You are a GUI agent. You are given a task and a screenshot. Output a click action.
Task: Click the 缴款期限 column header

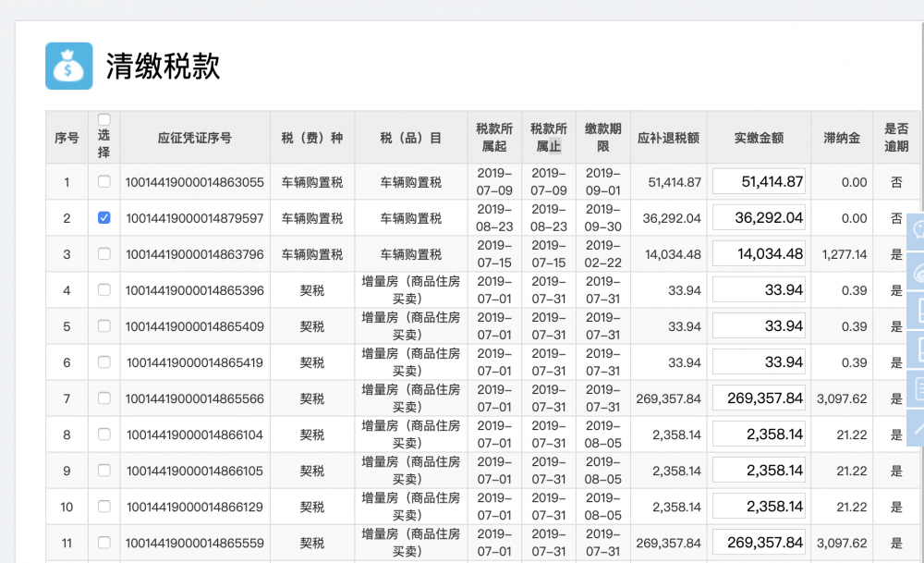pyautogui.click(x=602, y=138)
